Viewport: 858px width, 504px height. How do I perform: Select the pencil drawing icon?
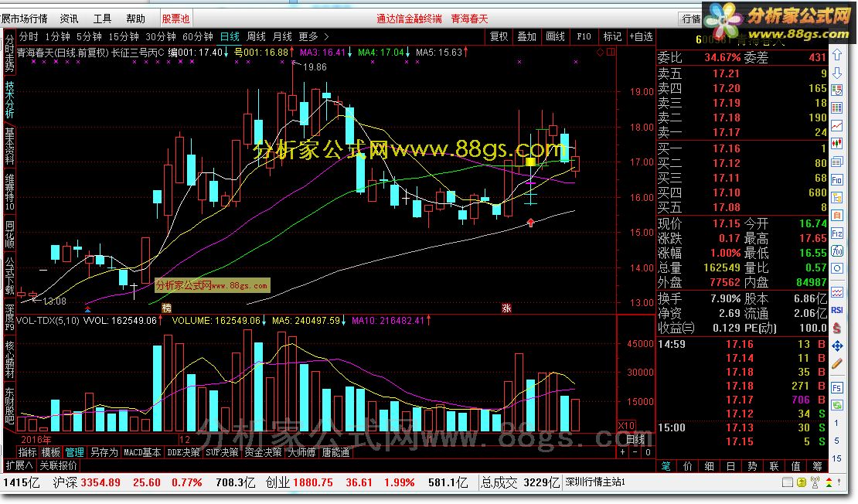pos(836,363)
